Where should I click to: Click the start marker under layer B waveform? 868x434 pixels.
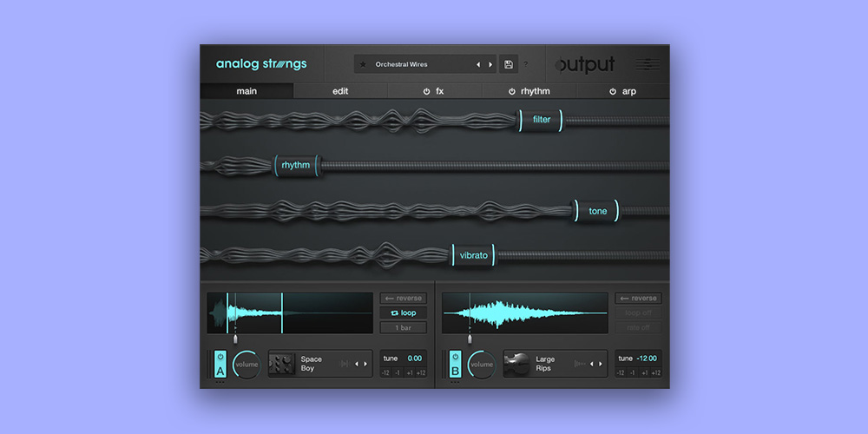tap(470, 339)
